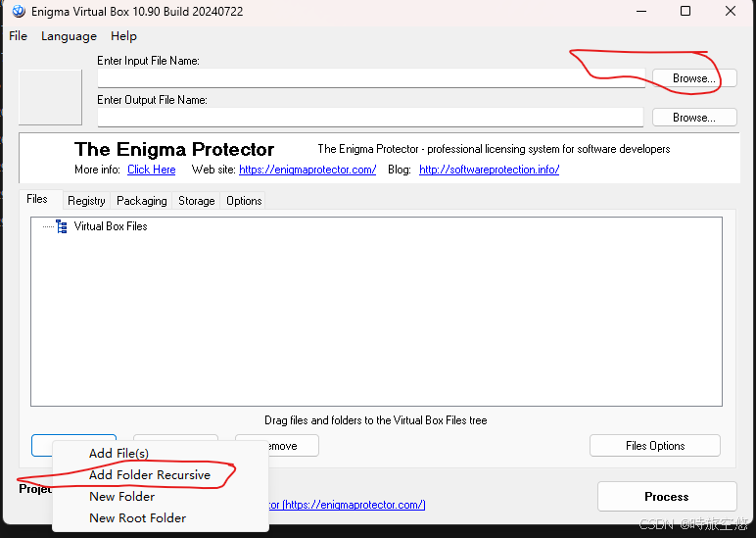Switch to the Options tab
Image resolution: width=756 pixels, height=538 pixels.
[244, 201]
